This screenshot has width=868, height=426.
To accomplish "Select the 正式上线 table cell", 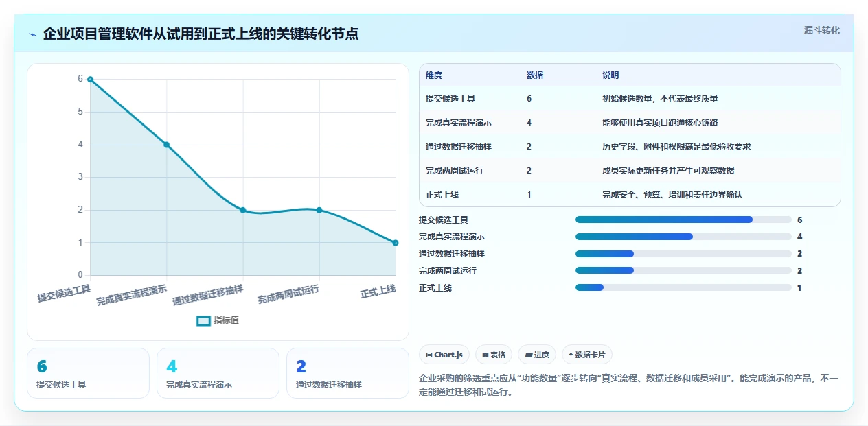I will (442, 195).
